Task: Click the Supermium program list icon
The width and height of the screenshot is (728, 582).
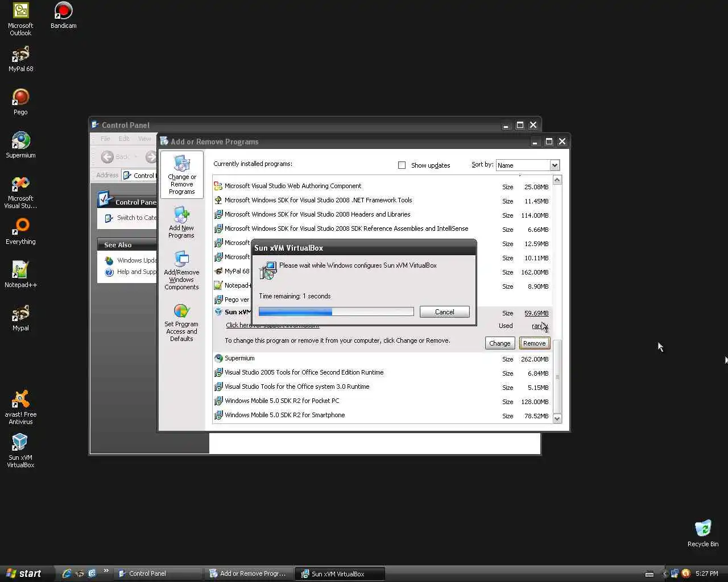Action: [218, 359]
